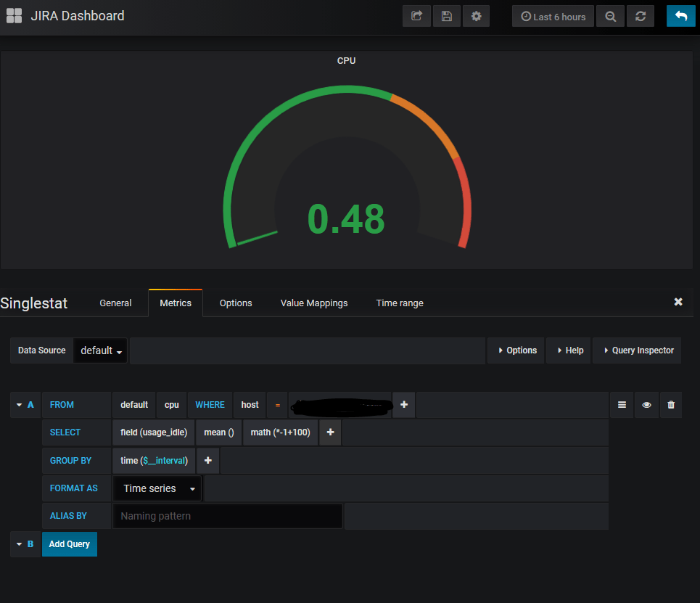Open dashboard settings gear icon

[x=476, y=16]
